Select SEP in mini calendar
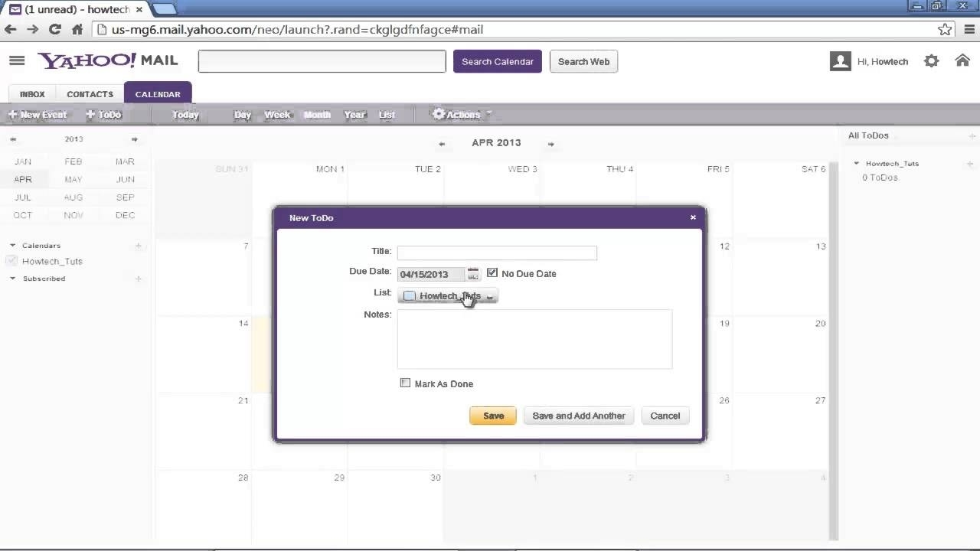The height and width of the screenshot is (551, 980). [x=125, y=197]
